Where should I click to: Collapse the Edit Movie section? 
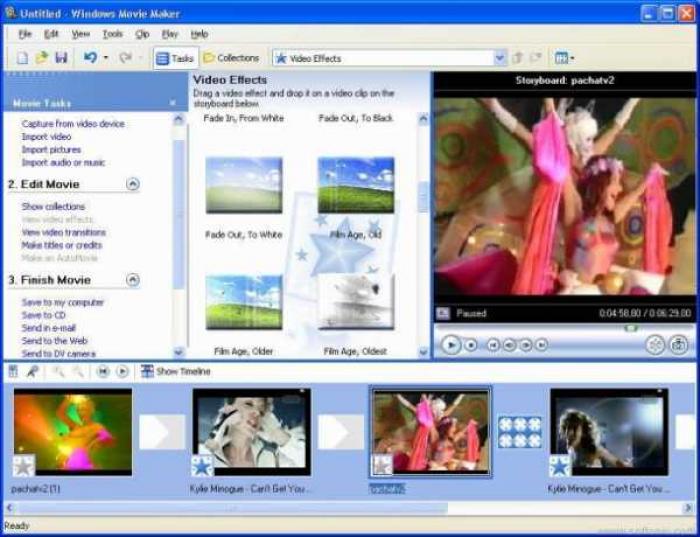133,184
